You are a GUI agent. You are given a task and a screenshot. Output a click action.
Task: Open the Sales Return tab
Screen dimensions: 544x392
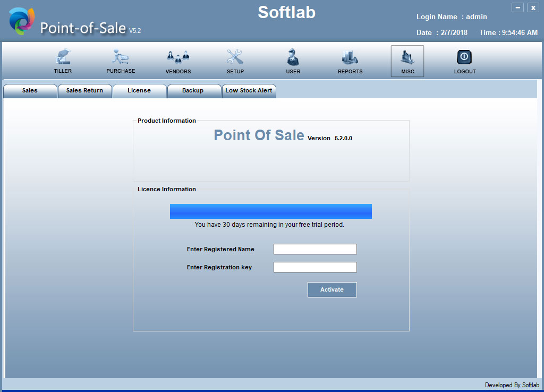coord(84,91)
